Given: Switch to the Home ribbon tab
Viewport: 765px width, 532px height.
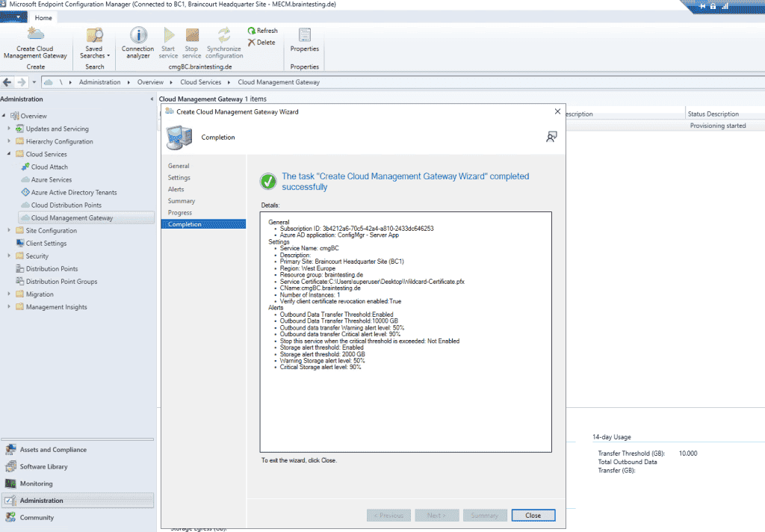Looking at the screenshot, I should point(43,17).
